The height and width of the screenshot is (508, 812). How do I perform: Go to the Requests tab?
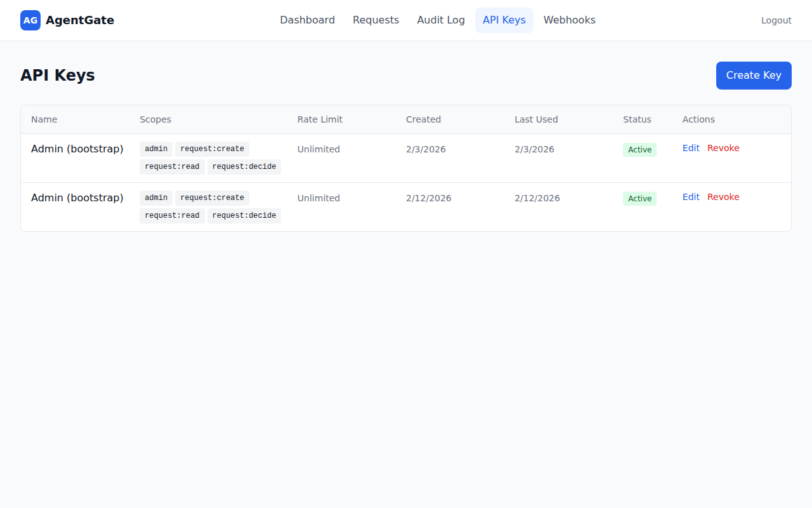click(x=376, y=20)
